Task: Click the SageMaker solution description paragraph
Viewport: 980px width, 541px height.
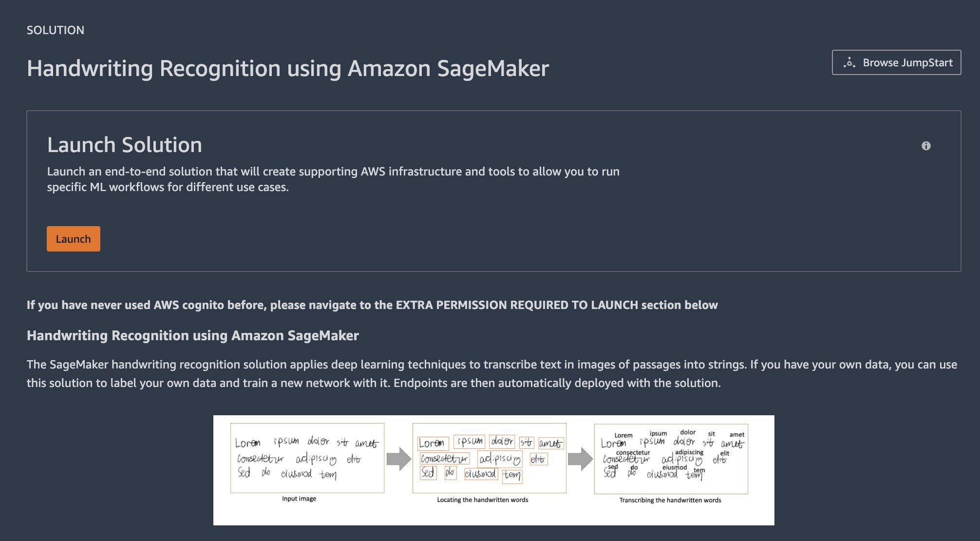Action: [492, 374]
